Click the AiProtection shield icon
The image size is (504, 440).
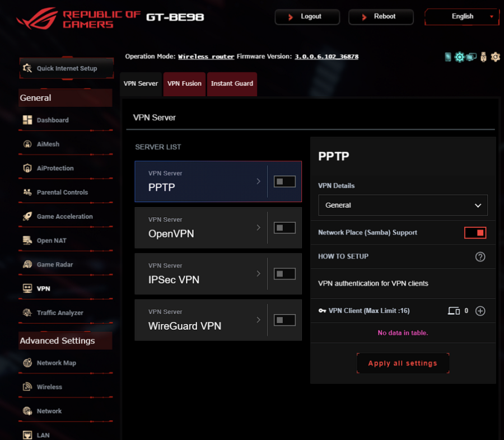[x=27, y=168]
